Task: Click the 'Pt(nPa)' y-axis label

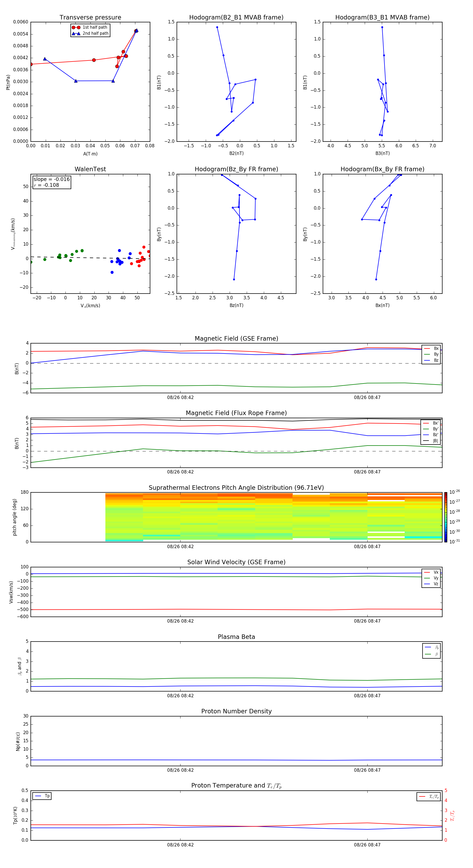Action: (x=8, y=82)
